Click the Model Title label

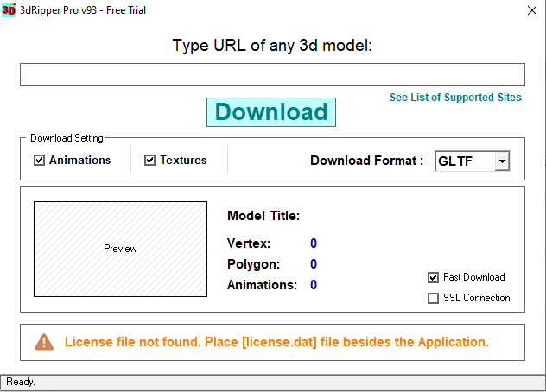(x=263, y=216)
